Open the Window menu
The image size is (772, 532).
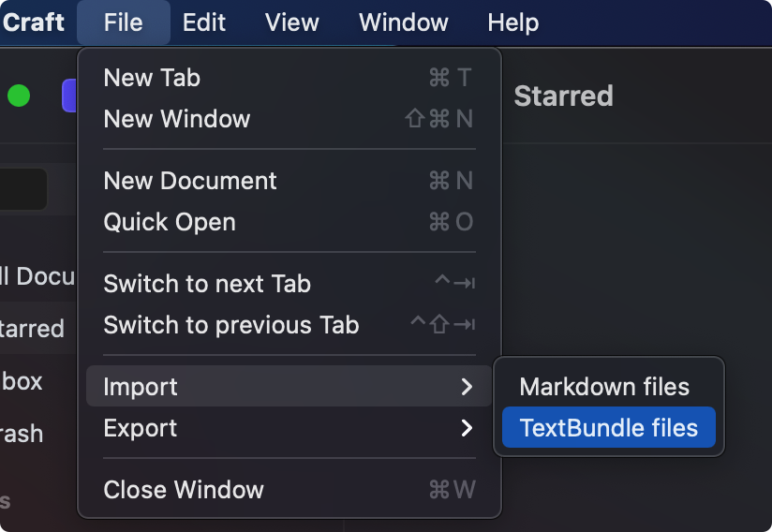(x=403, y=22)
